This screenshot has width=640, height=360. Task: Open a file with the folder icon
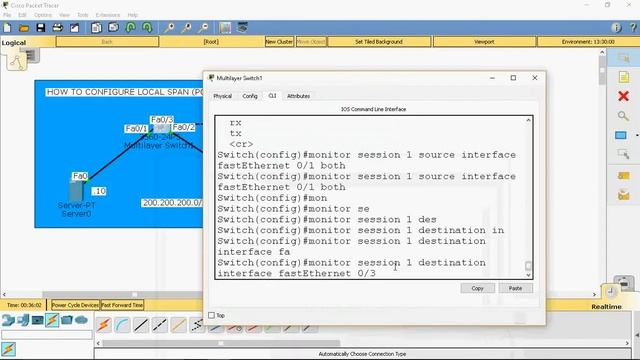click(24, 28)
